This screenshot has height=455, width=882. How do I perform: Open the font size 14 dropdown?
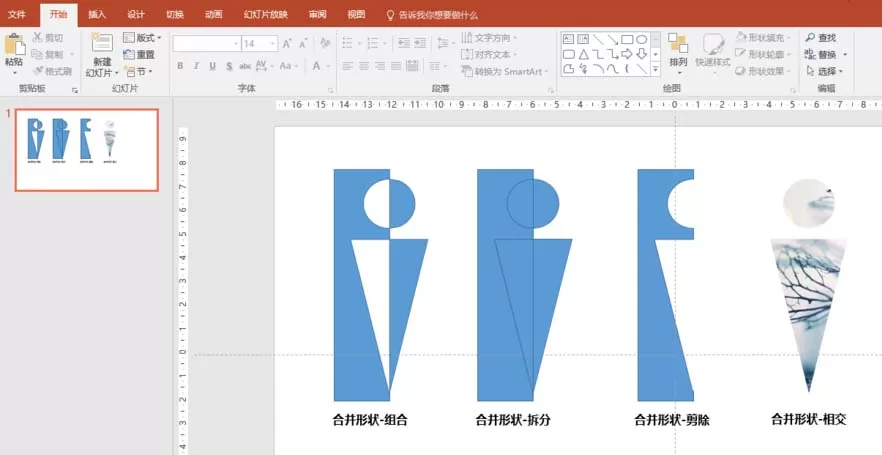(x=273, y=43)
